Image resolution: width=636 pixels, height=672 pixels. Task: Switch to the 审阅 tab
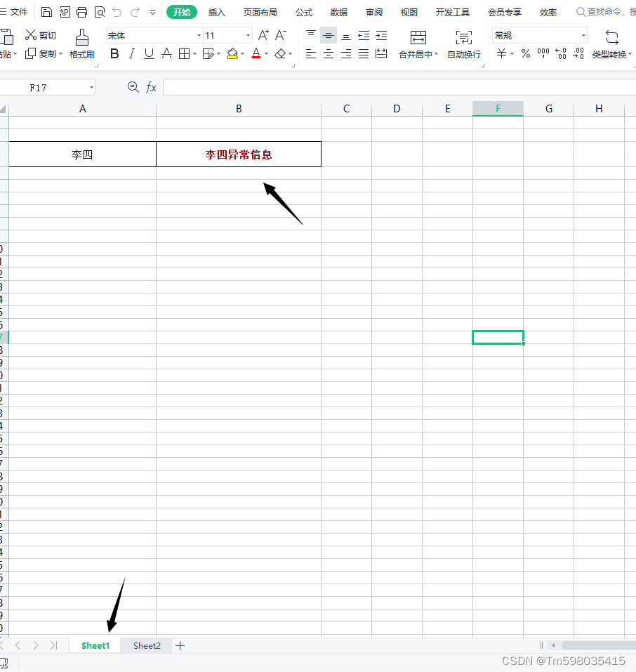coord(373,12)
